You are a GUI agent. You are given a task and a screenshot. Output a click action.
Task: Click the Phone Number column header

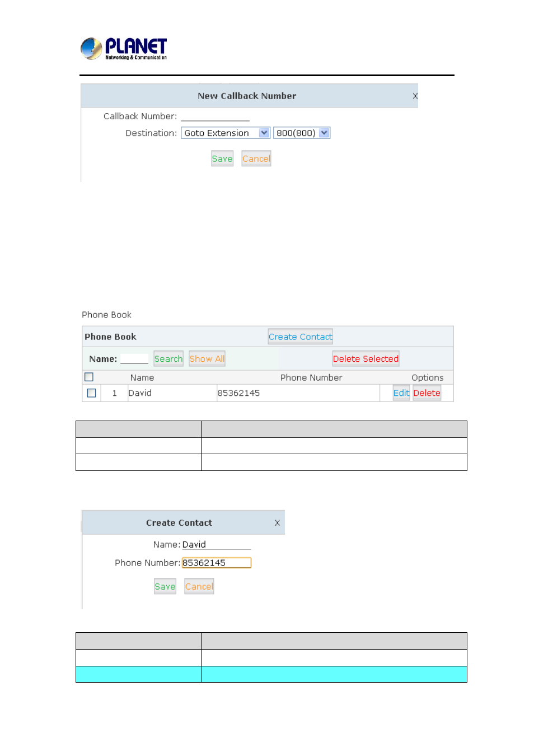[x=311, y=377]
